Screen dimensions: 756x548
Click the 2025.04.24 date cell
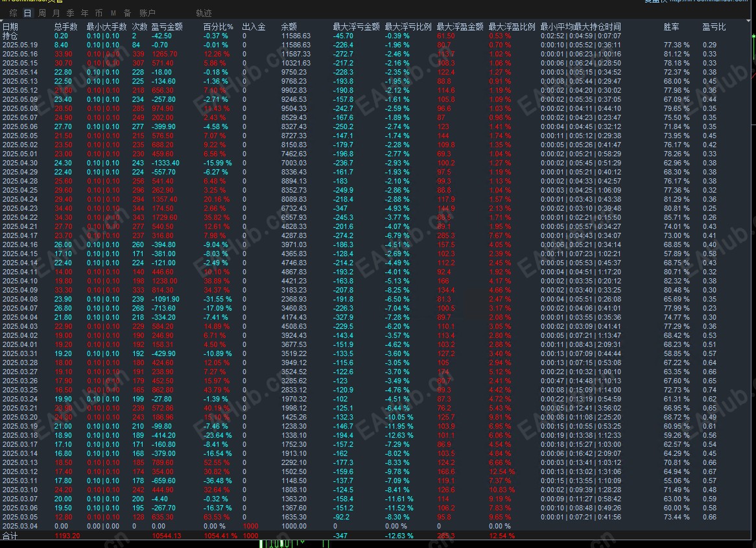click(19, 199)
